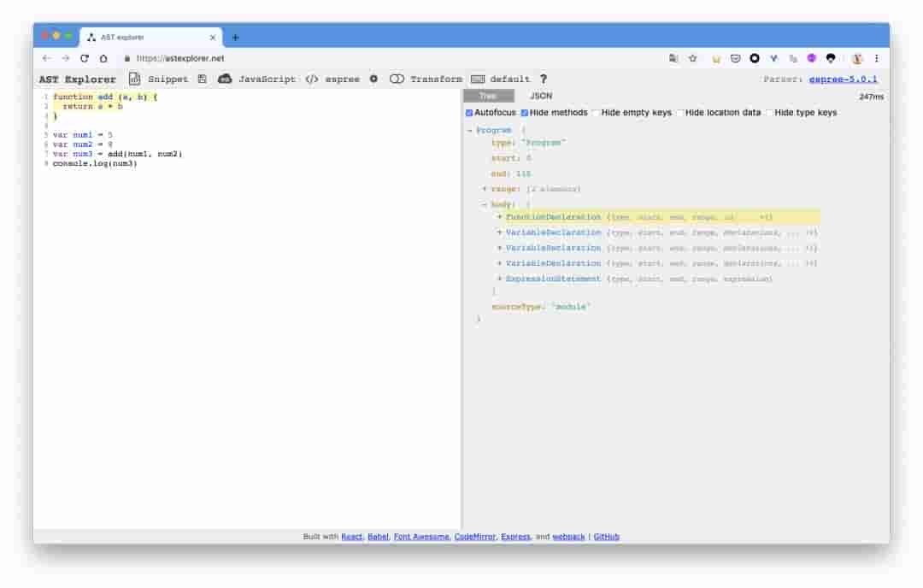Open the espree-5.0.1 parser link
Screen dimensions: 923x588
tap(844, 79)
